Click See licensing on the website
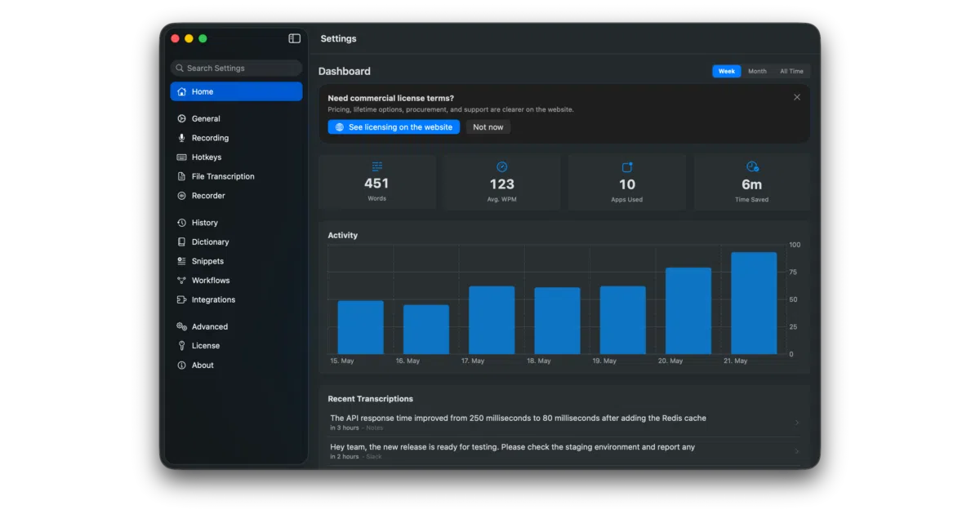This screenshot has height=514, width=980. (x=394, y=127)
